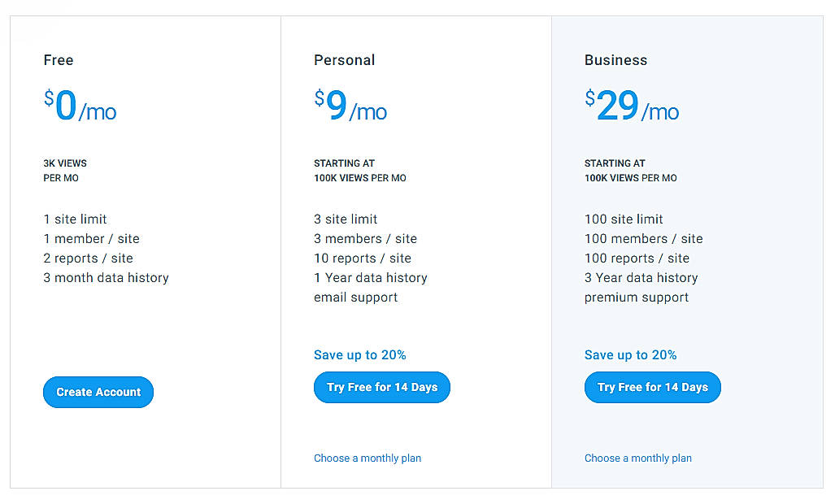
Task: Click 'premium support' in Business features
Action: [x=637, y=298]
